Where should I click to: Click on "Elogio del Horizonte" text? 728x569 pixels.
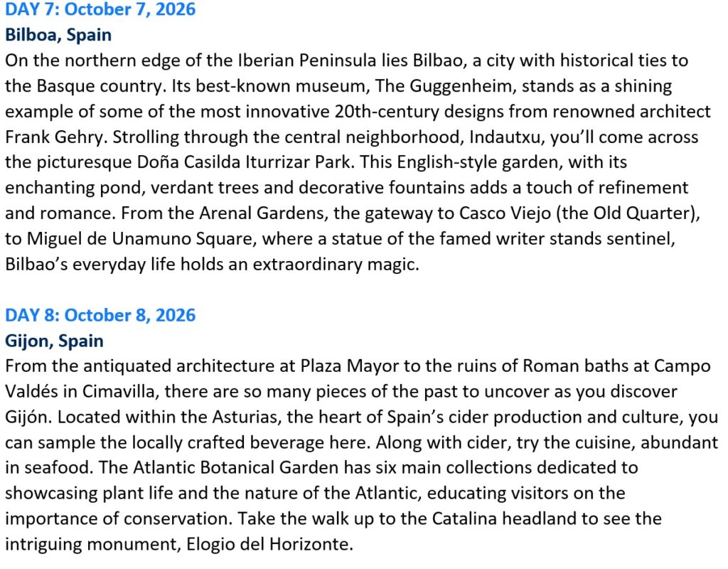click(x=269, y=544)
